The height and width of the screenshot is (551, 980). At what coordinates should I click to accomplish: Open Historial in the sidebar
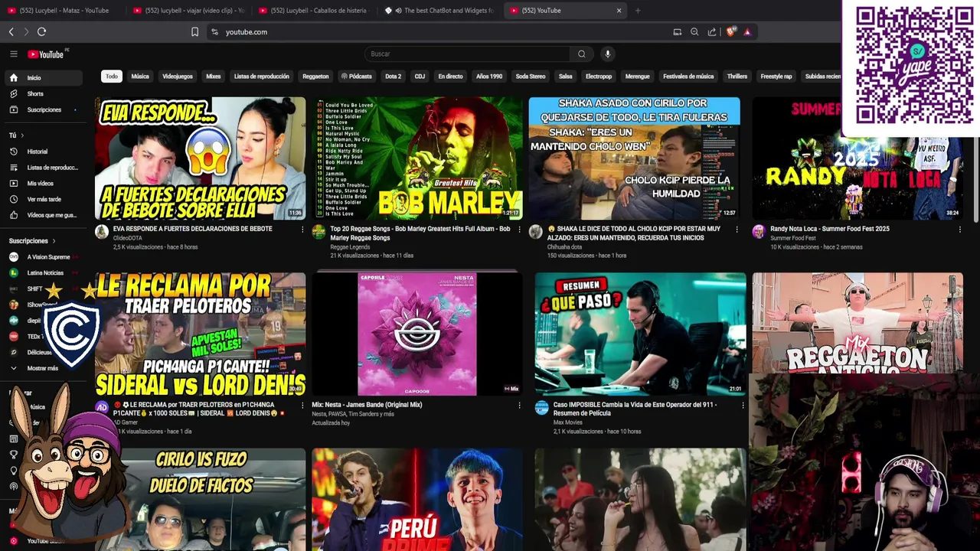tap(43, 152)
